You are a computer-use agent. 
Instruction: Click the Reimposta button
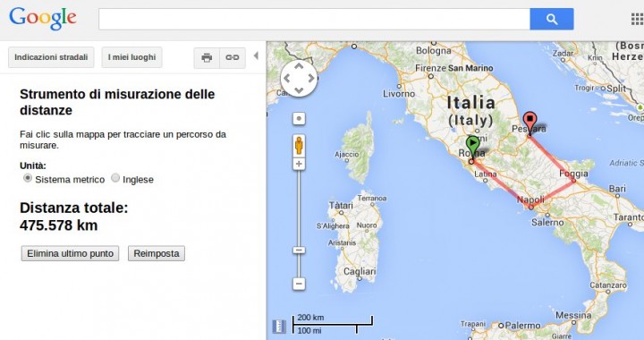pyautogui.click(x=157, y=253)
